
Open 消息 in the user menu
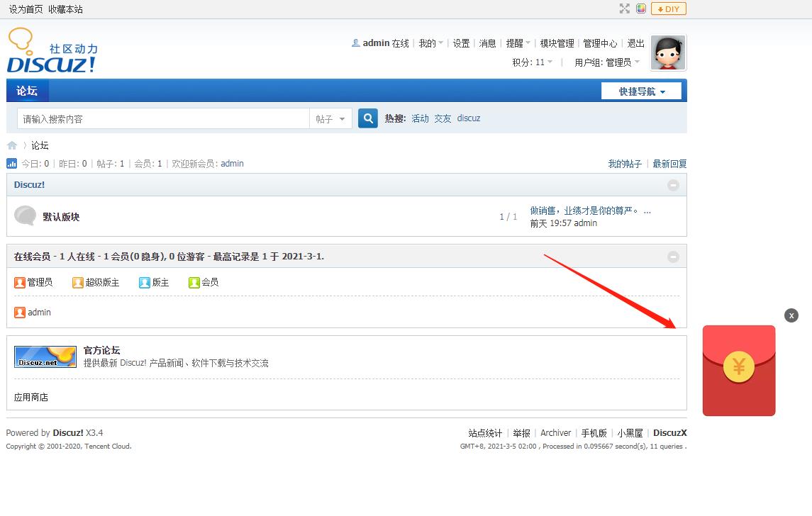pyautogui.click(x=487, y=43)
